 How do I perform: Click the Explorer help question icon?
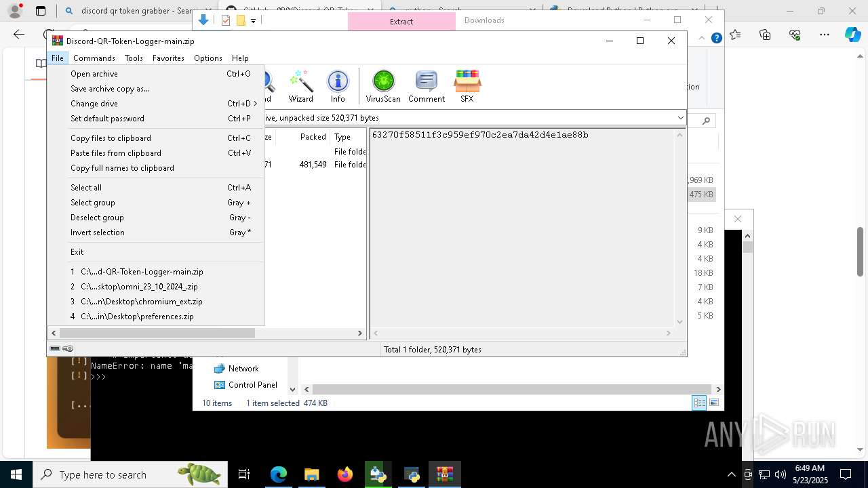click(716, 39)
